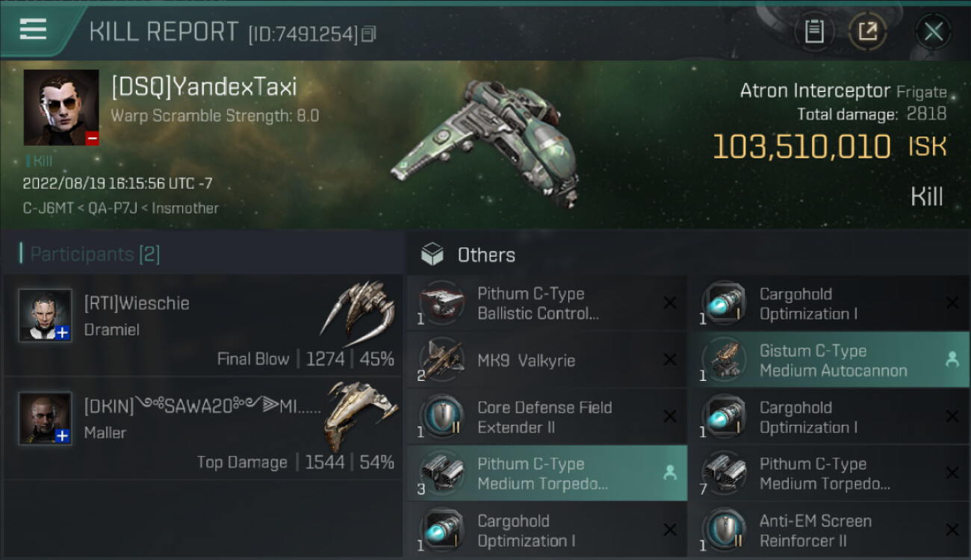Click the YandexTaxi victim portrait
Screen dimensions: 971x560
point(61,108)
